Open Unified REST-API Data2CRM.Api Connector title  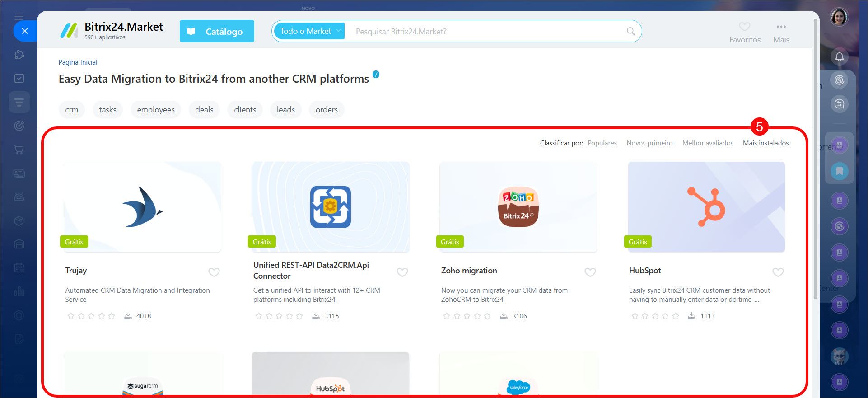[311, 271]
